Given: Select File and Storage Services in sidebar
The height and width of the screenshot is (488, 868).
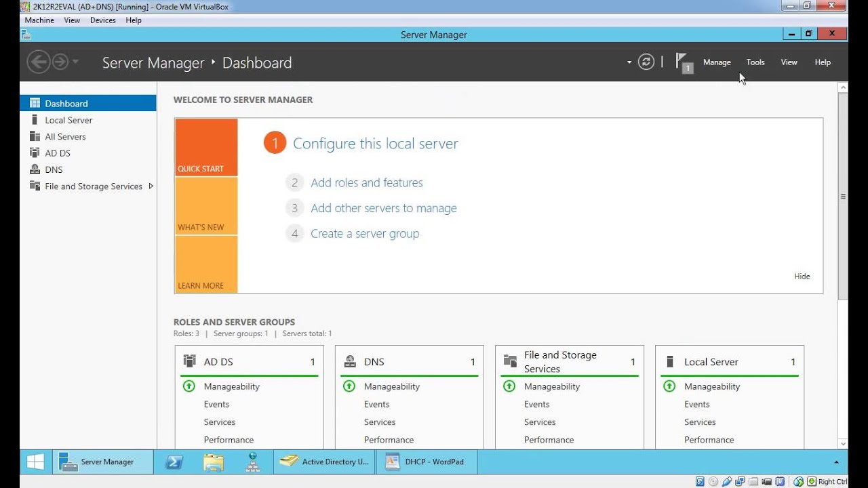Looking at the screenshot, I should [88, 186].
